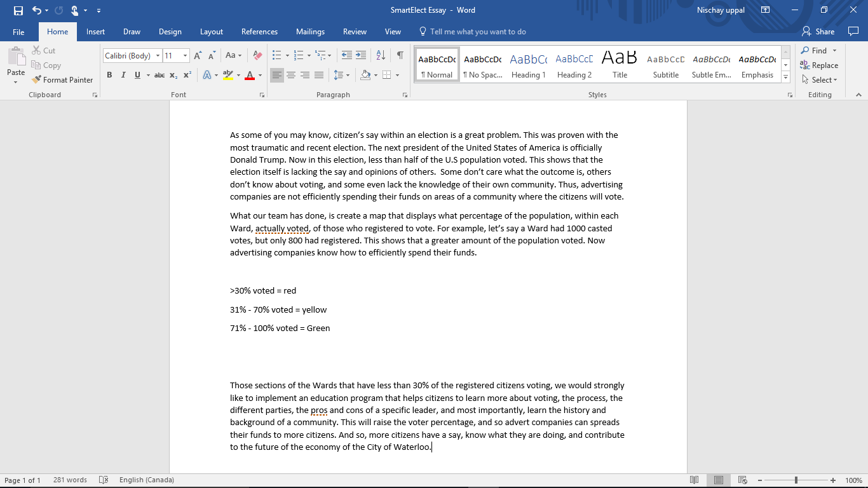
Task: Save the document with the floppy disk icon
Action: [x=18, y=10]
